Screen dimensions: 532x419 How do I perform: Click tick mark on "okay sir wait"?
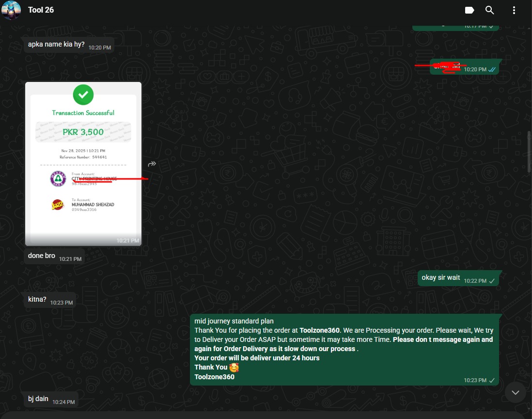(x=492, y=281)
